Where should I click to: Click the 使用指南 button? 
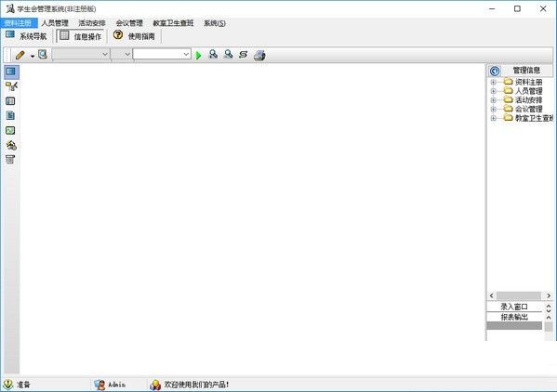(x=134, y=36)
